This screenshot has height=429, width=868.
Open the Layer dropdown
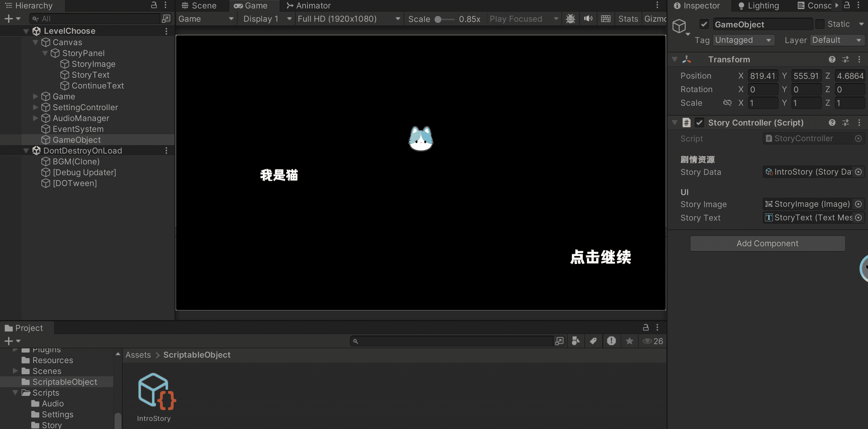837,40
